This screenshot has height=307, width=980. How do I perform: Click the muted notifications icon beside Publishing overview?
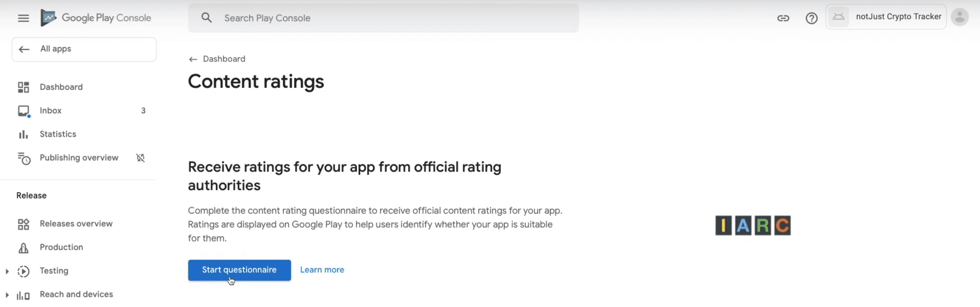[140, 158]
